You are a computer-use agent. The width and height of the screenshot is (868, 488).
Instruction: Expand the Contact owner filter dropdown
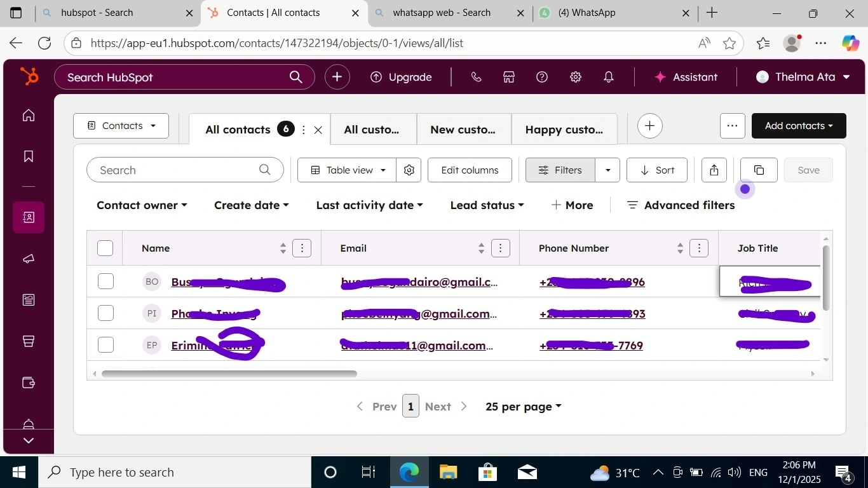click(x=142, y=205)
